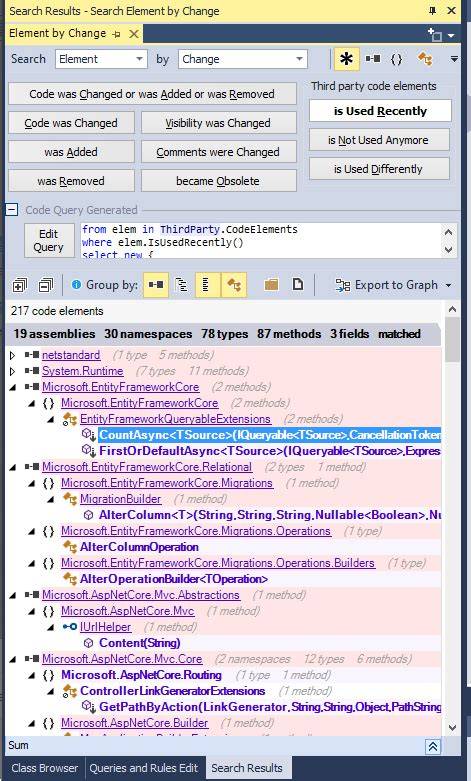The width and height of the screenshot is (471, 781).
Task: Open the System.Runtime link
Action: click(x=82, y=371)
